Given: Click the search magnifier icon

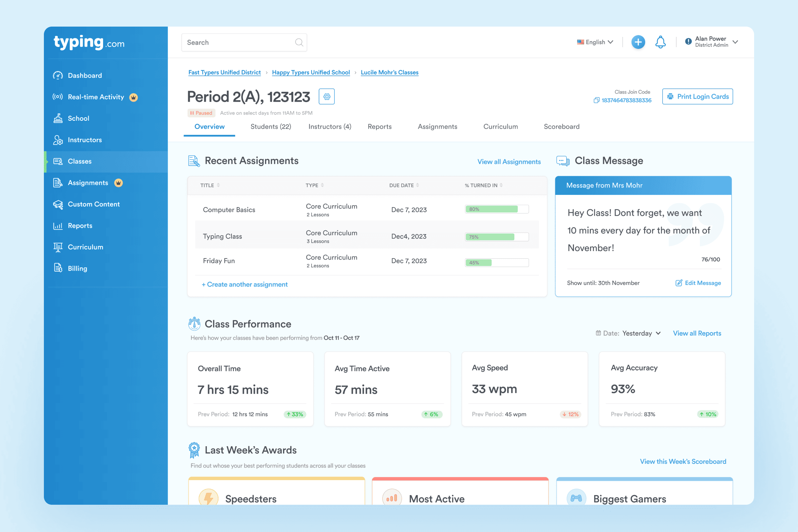Looking at the screenshot, I should coord(299,43).
